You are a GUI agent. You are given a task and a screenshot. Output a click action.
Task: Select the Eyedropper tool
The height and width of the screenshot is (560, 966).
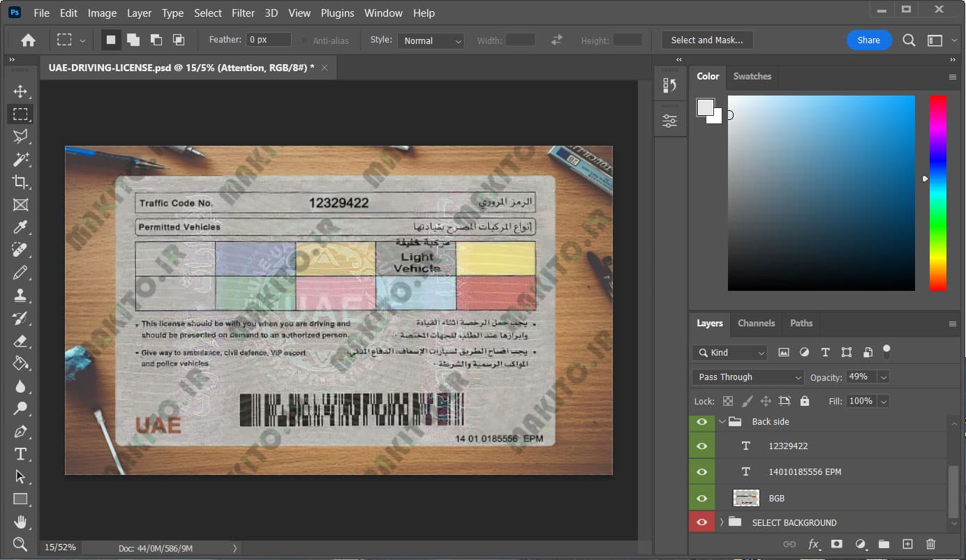[20, 227]
